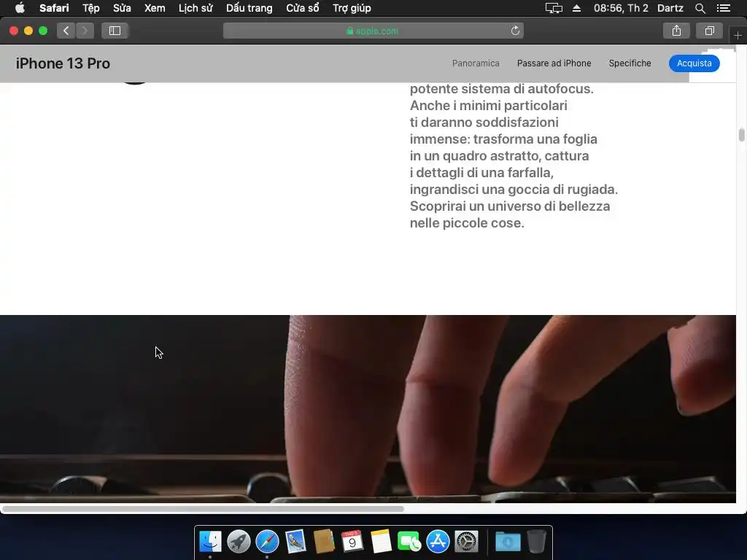The height and width of the screenshot is (560, 747).
Task: Open the Cửa sổ menu
Action: [x=303, y=8]
